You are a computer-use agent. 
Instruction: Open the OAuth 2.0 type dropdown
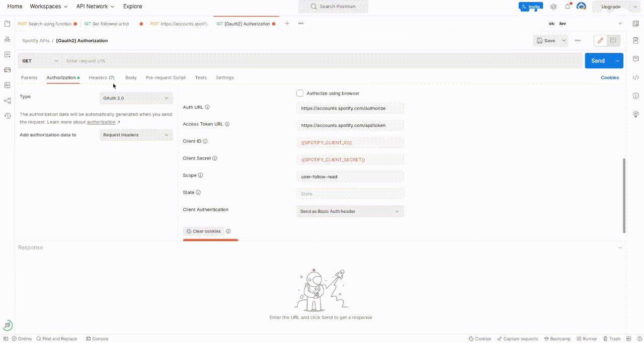(136, 98)
